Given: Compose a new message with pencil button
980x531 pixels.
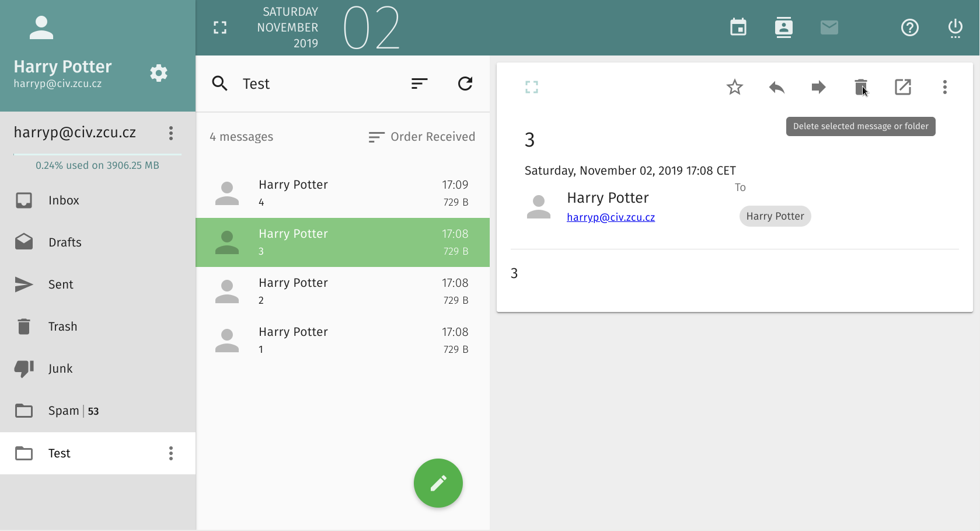Looking at the screenshot, I should (438, 483).
